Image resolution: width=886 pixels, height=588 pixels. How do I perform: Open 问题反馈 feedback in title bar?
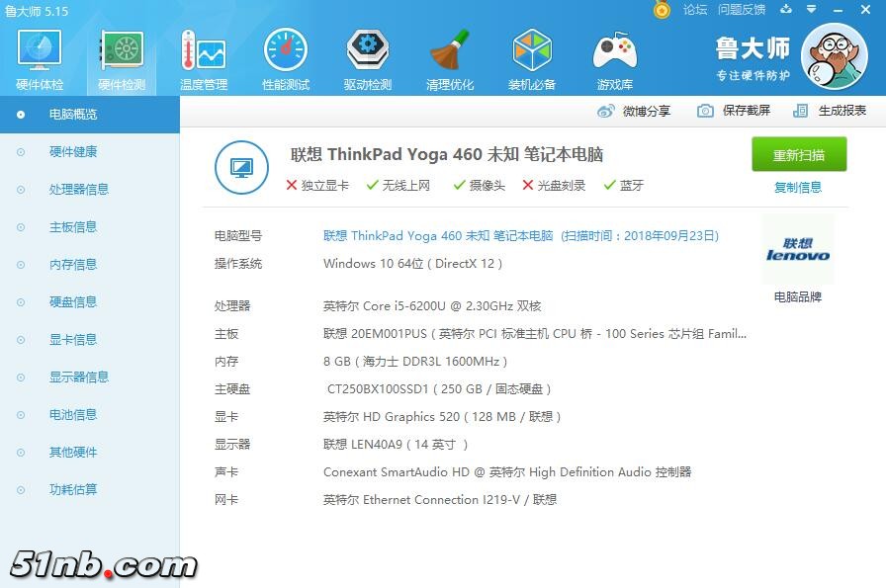point(744,8)
